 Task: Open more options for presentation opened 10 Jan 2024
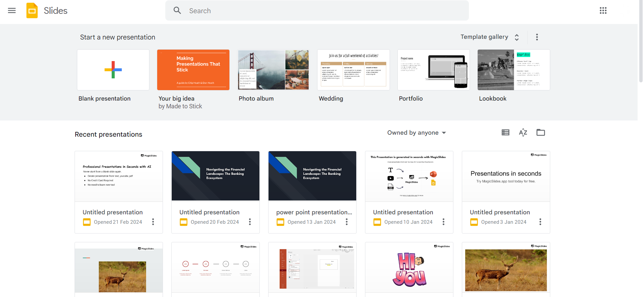[444, 222]
